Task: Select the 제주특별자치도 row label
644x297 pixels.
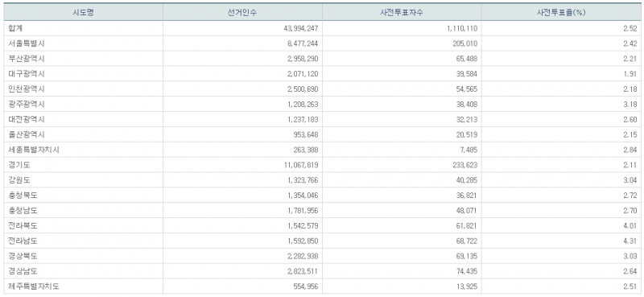Action: click(x=34, y=287)
